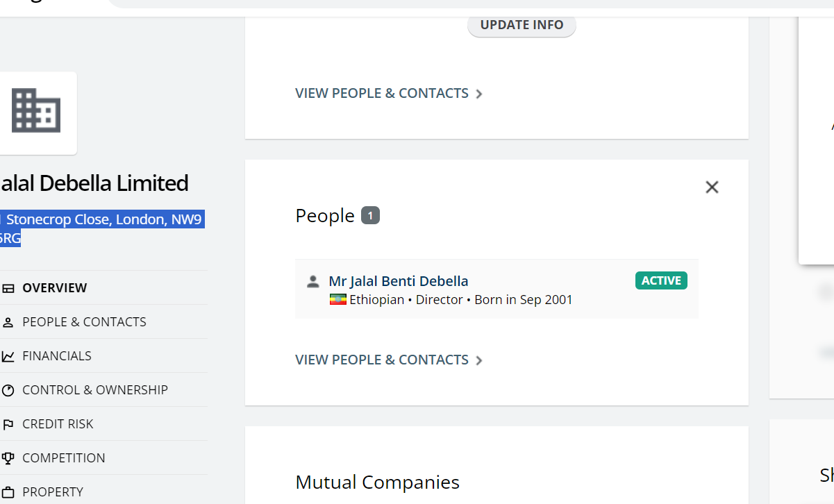Click the Competition trophy icon

tap(8, 458)
